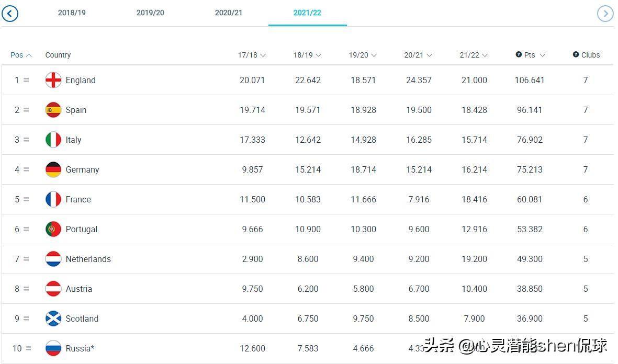The image size is (618, 364).
Task: Sort by the 19/20 column chevron
Action: pyautogui.click(x=374, y=55)
